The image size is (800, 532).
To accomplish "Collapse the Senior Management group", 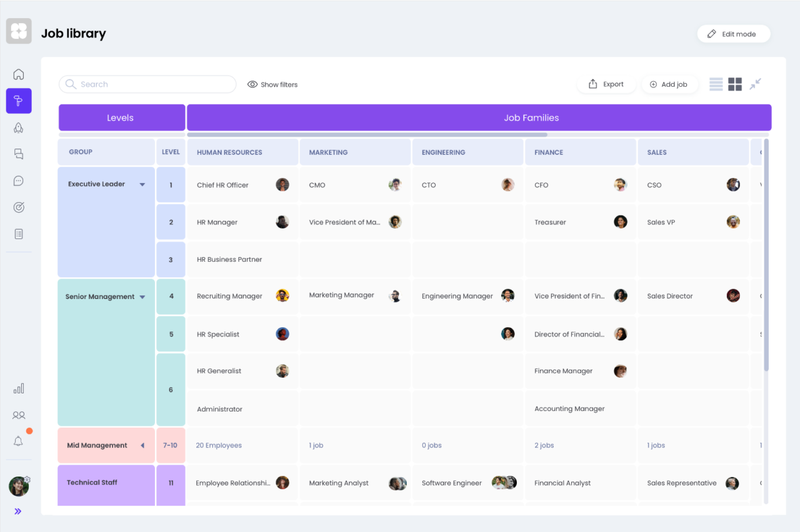I will click(142, 297).
